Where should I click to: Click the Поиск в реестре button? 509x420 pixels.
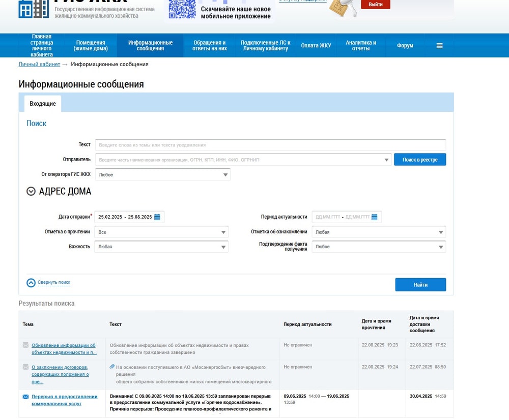point(420,160)
